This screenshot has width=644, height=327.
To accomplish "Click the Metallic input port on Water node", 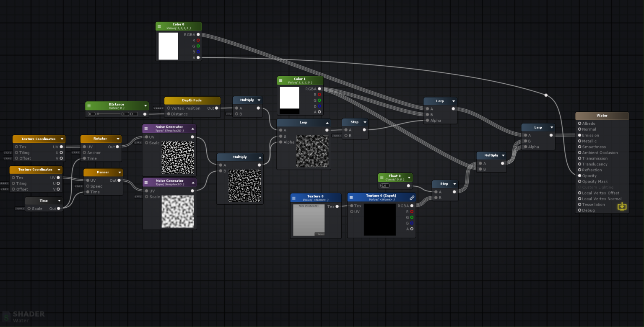I will pyautogui.click(x=579, y=141).
